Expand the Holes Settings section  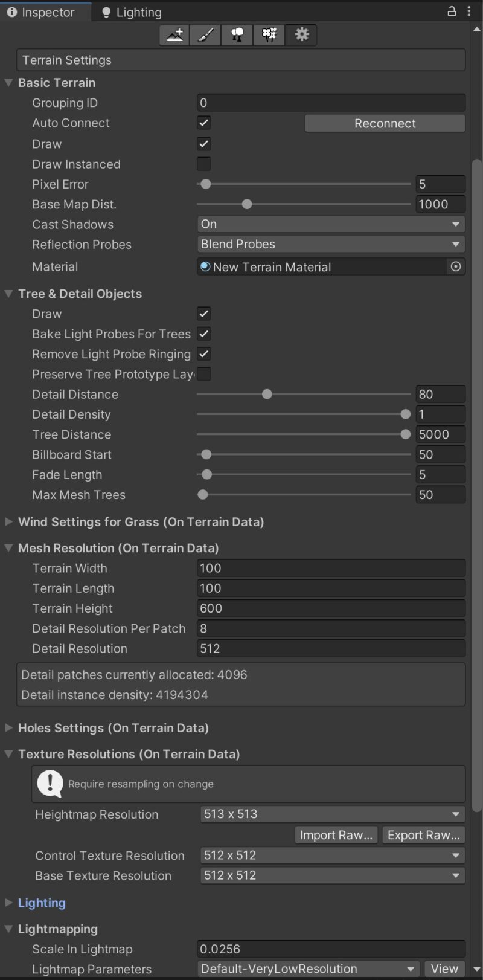pos(9,727)
